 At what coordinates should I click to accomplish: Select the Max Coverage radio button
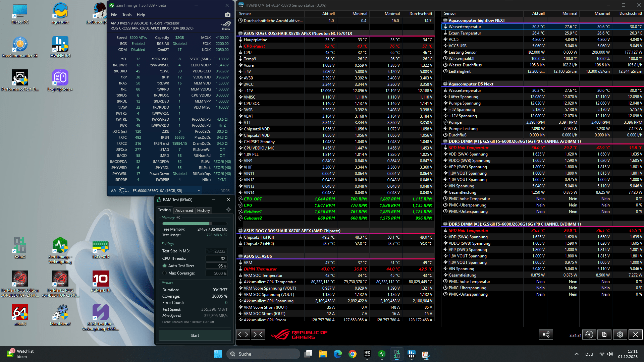pos(164,273)
